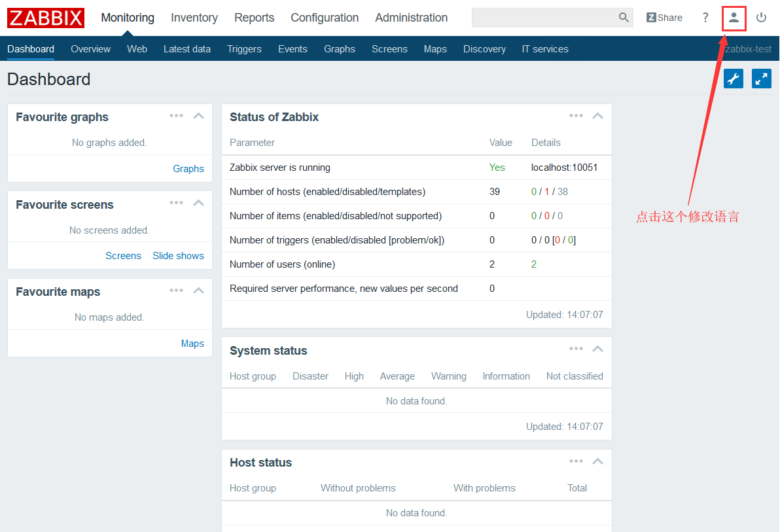
Task: Toggle fullscreen mode button
Action: [761, 79]
